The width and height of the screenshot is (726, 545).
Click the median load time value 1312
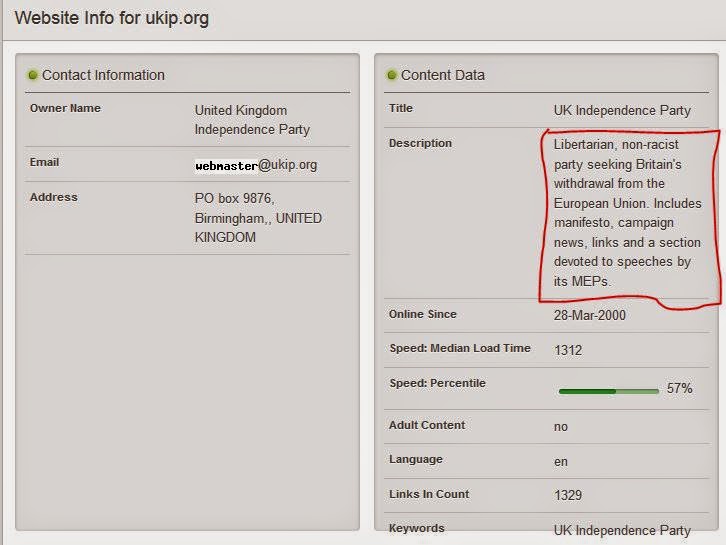pyautogui.click(x=568, y=350)
